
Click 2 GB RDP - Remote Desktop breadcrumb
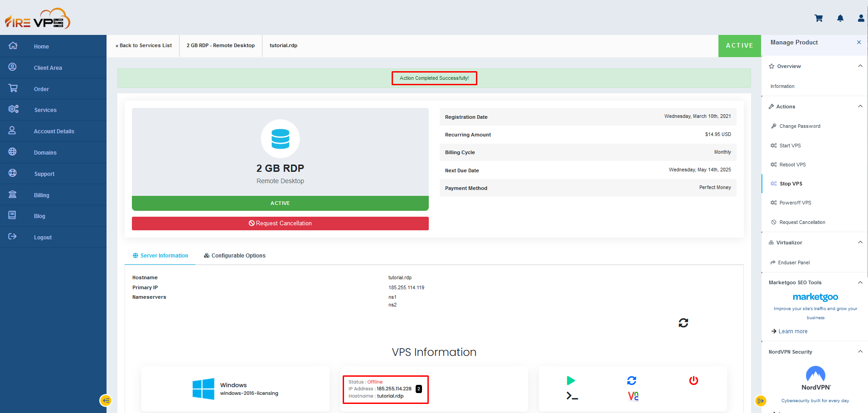point(221,45)
